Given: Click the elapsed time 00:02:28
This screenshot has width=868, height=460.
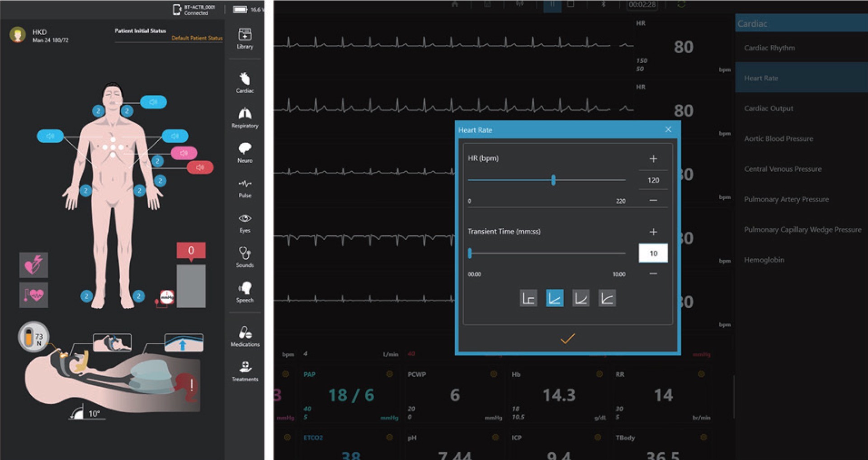Looking at the screenshot, I should [642, 5].
